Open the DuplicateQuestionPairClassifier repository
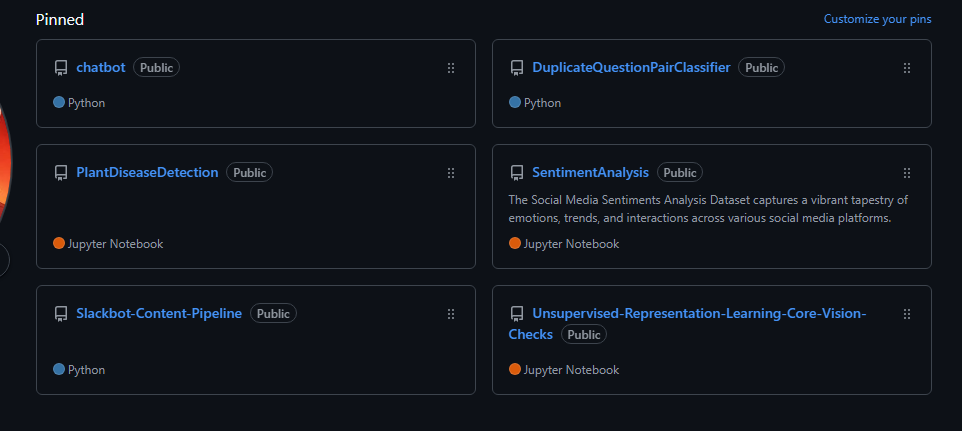 coord(631,68)
